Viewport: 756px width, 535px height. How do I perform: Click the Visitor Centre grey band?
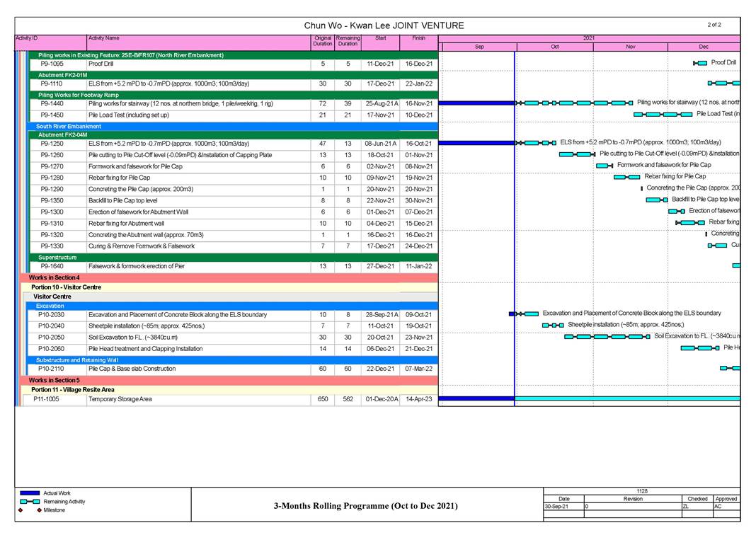click(231, 297)
